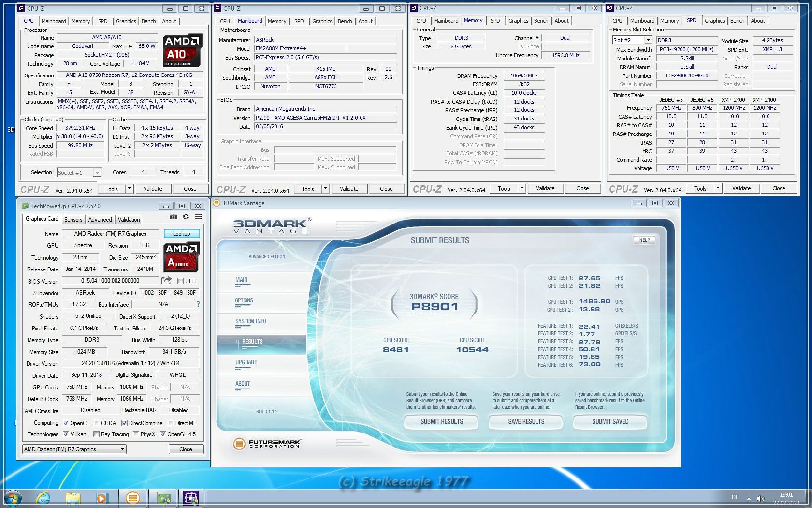Click the Driver Version field in GPU-Z

point(130,363)
